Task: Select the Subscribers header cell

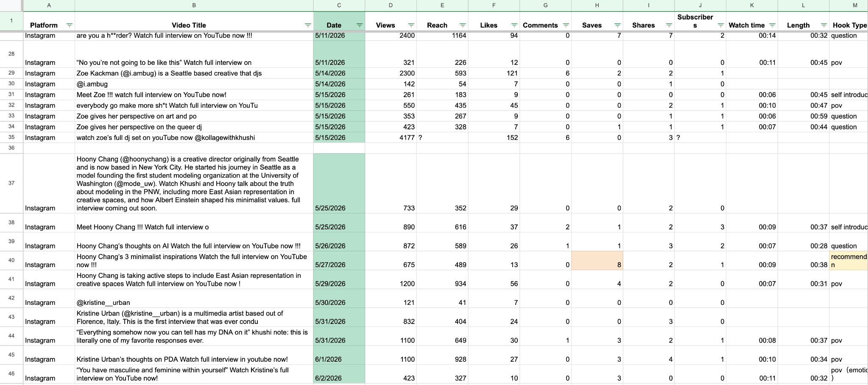Action: coord(700,21)
